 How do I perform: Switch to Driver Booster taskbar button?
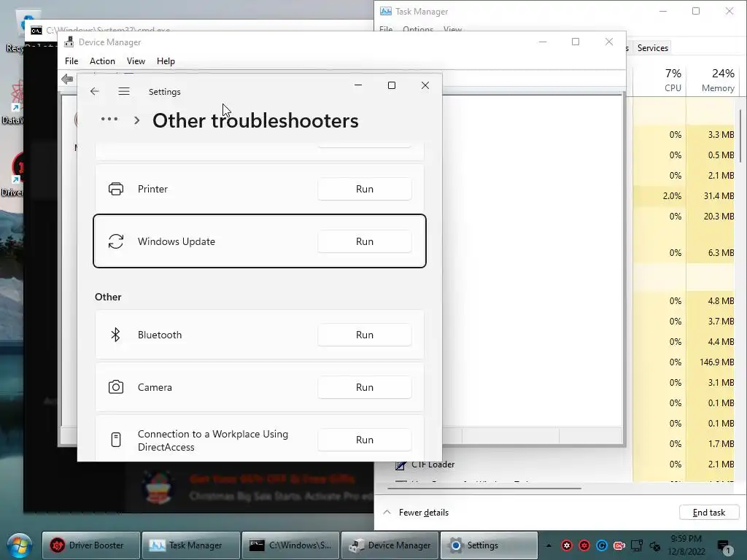[x=91, y=545]
